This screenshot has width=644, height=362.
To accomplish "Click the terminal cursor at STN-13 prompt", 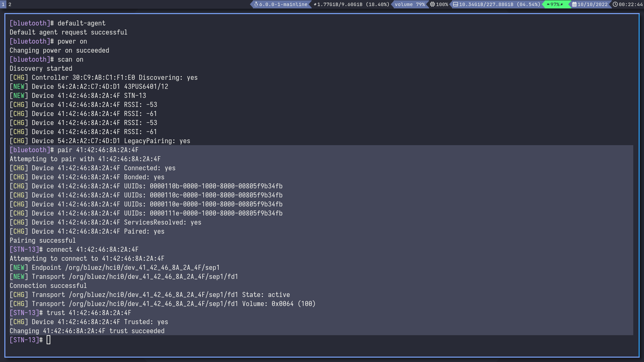I will (48, 340).
